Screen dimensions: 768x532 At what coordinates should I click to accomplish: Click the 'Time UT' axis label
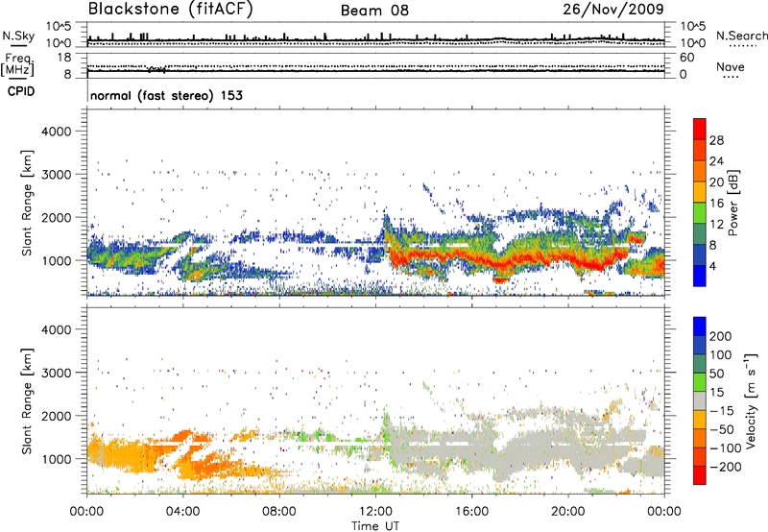click(375, 526)
